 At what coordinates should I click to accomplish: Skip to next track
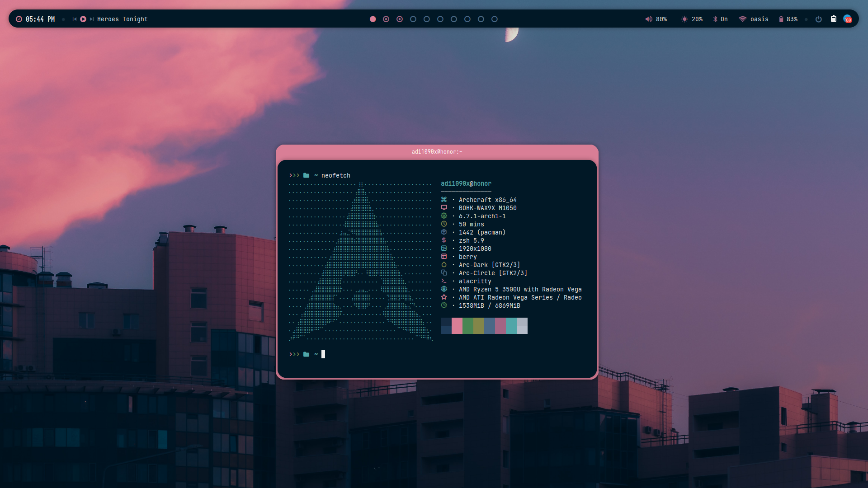pos(92,19)
